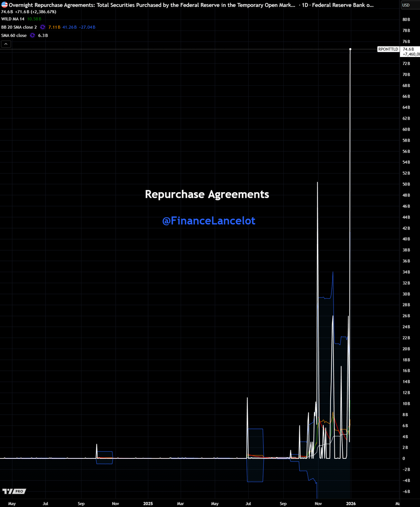This screenshot has height=507, width=420.
Task: Click the RPONTTLD price line label
Action: (388, 49)
